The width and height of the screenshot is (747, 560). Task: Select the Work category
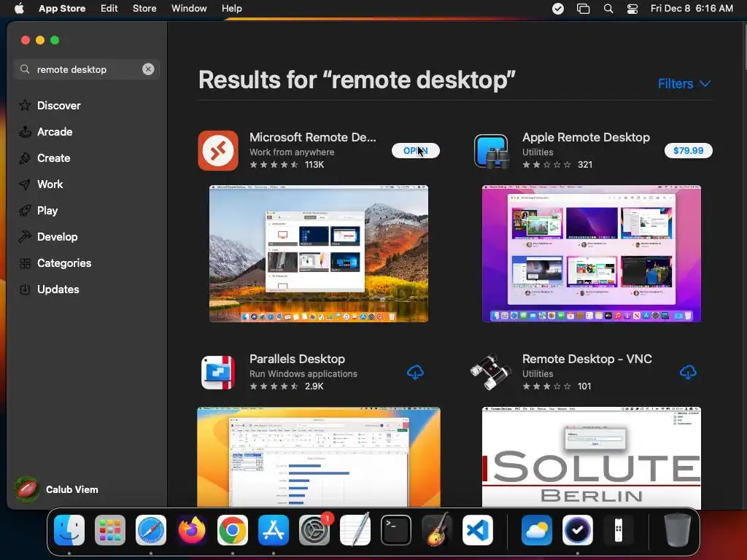tap(41, 184)
